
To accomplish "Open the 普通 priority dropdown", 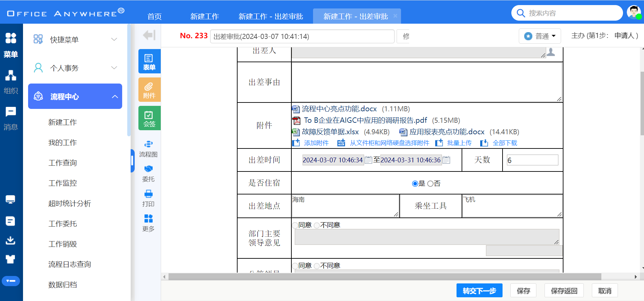I will coord(540,36).
